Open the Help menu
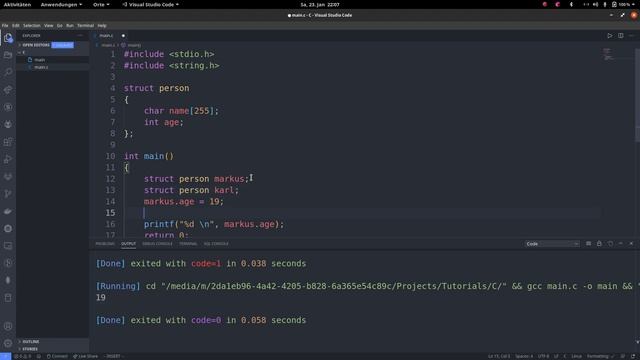Screen dimensions: 640x360 (102, 25)
